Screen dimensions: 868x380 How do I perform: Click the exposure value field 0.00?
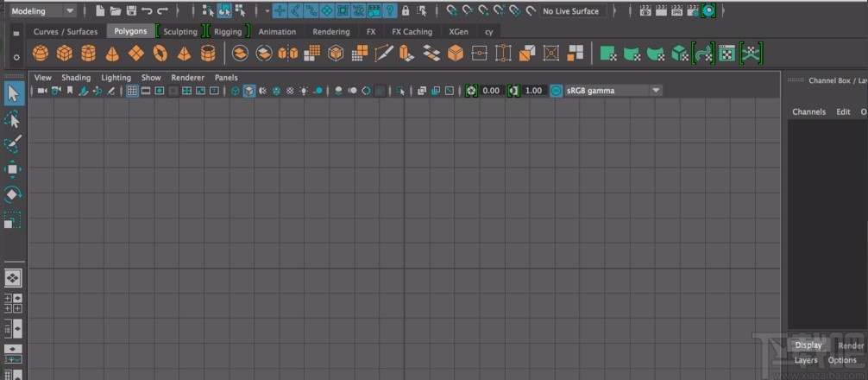(491, 91)
